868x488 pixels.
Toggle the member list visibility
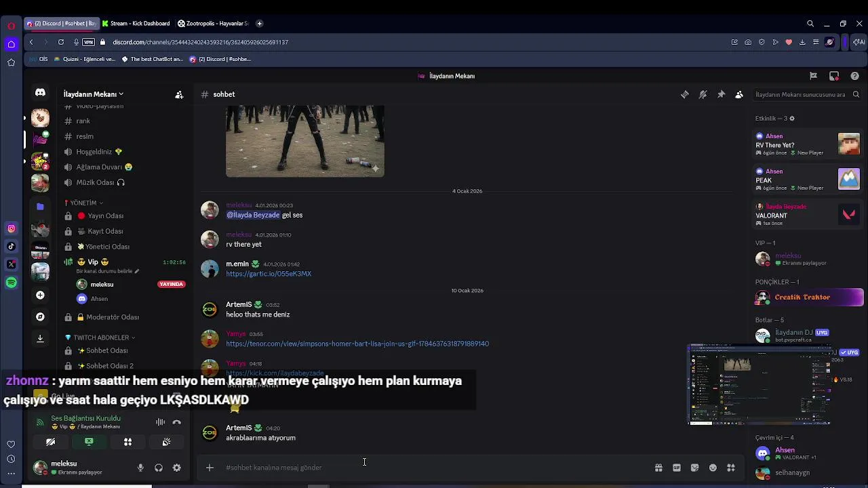(739, 94)
